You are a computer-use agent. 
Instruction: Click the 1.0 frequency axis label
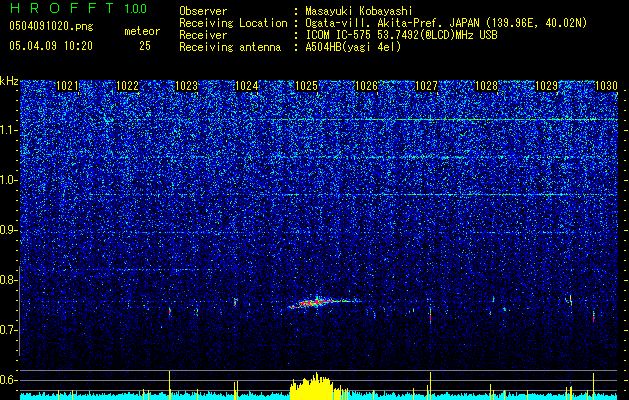[x=8, y=180]
